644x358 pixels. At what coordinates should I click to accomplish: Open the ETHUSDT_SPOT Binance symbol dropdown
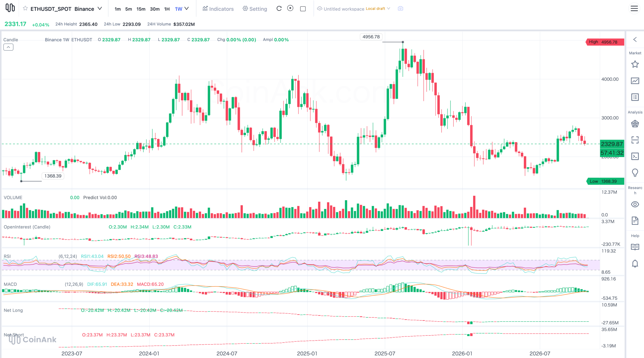pos(66,9)
